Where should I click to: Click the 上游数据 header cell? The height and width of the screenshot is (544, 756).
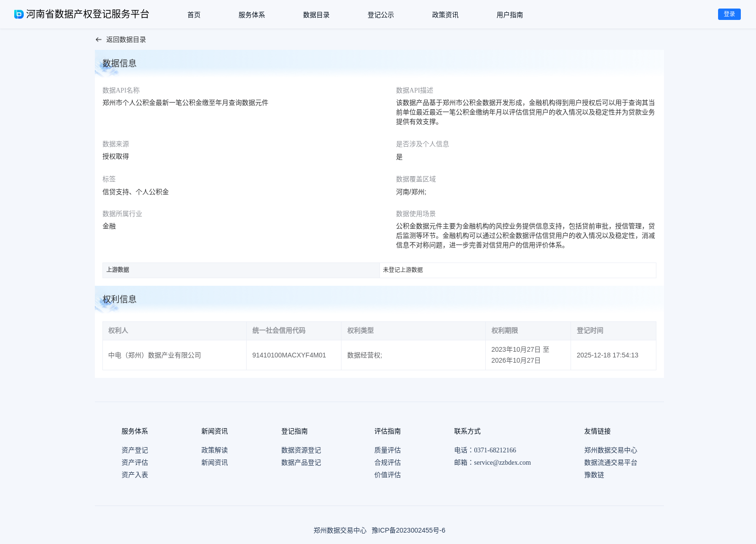pyautogui.click(x=241, y=270)
